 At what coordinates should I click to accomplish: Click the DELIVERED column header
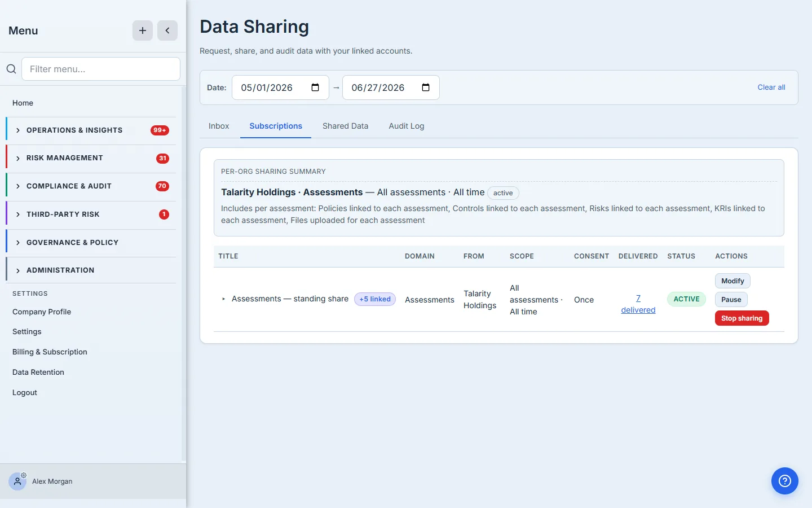point(638,256)
